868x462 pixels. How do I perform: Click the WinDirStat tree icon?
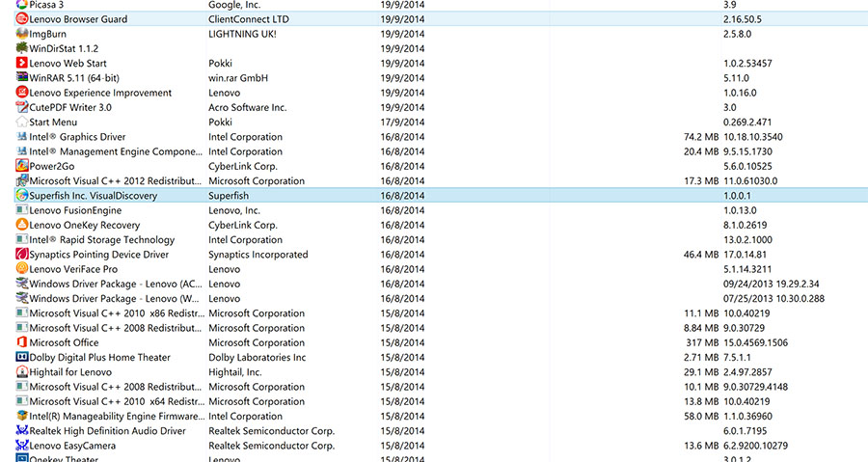point(21,48)
